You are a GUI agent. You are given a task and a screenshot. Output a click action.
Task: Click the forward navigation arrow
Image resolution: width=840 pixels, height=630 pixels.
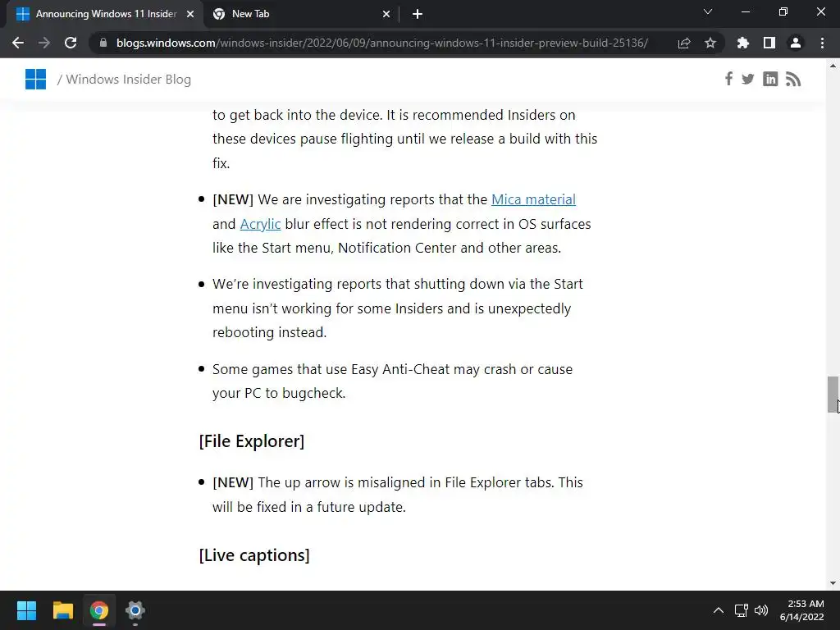[x=44, y=43]
